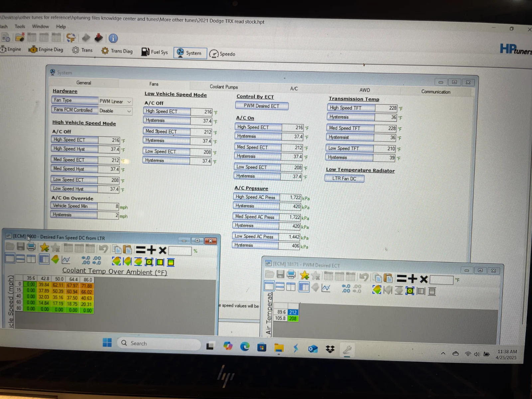This screenshot has height=399, width=532.
Task: Click the PWM Desired ECT button
Action: 262,106
